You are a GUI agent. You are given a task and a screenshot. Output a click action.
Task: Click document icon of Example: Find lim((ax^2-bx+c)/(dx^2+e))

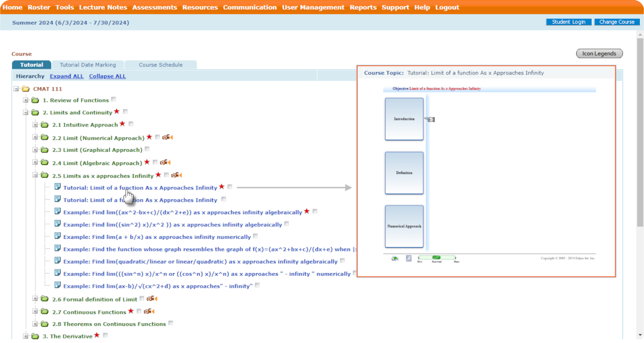(58, 211)
